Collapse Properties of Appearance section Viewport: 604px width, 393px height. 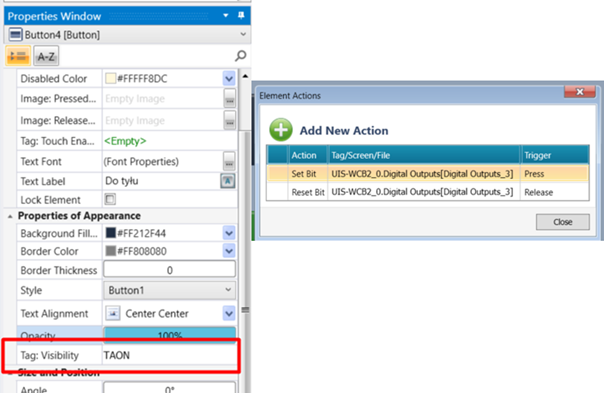pos(10,216)
